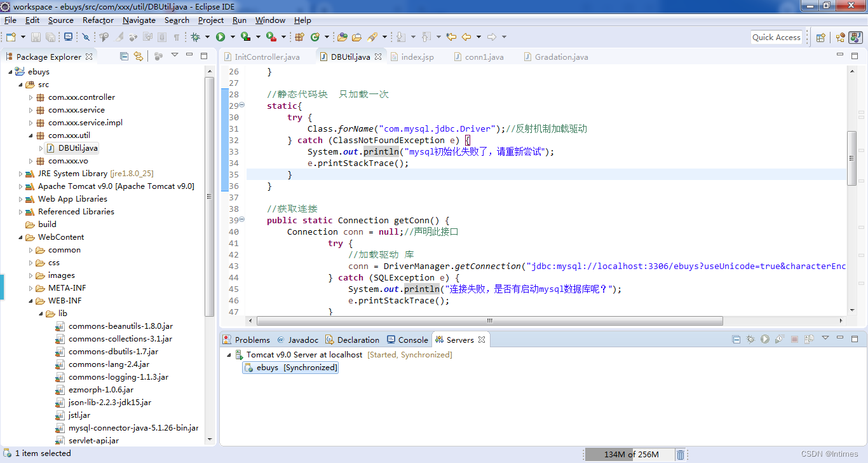The width and height of the screenshot is (868, 463).
Task: Open the Navigate menu
Action: coord(139,20)
